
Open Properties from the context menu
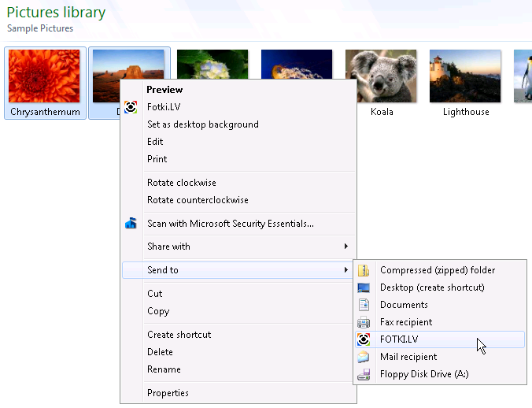(x=168, y=393)
